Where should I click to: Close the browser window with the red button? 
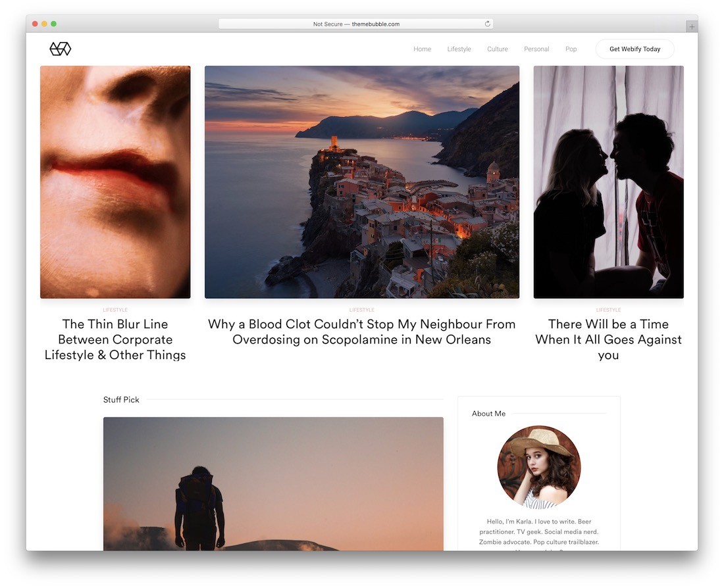pyautogui.click(x=35, y=24)
